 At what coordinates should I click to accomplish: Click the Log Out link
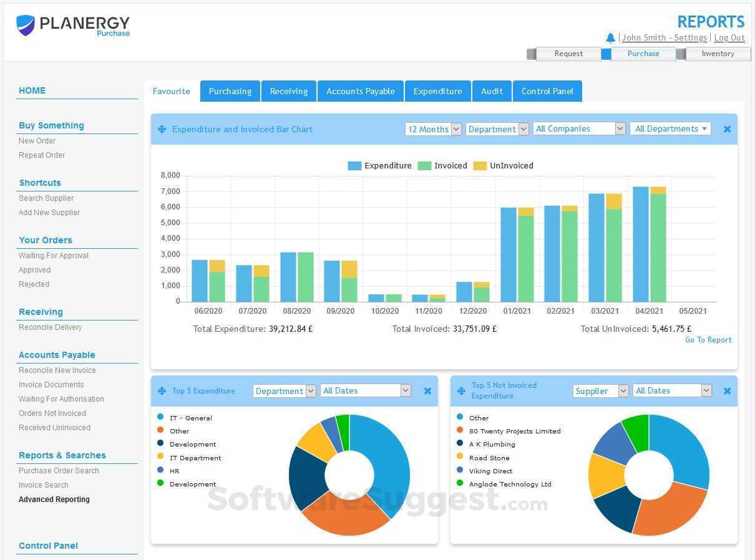point(729,38)
